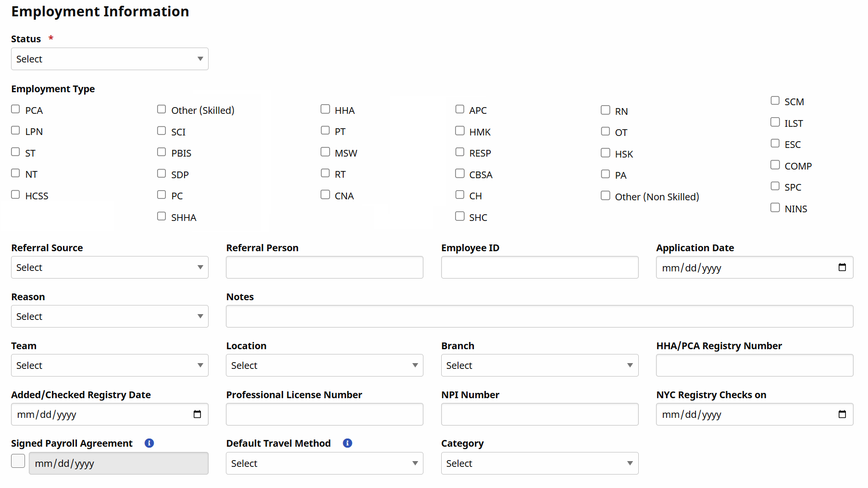Open the Status dropdown
Viewport: 868px width, 488px height.
110,59
